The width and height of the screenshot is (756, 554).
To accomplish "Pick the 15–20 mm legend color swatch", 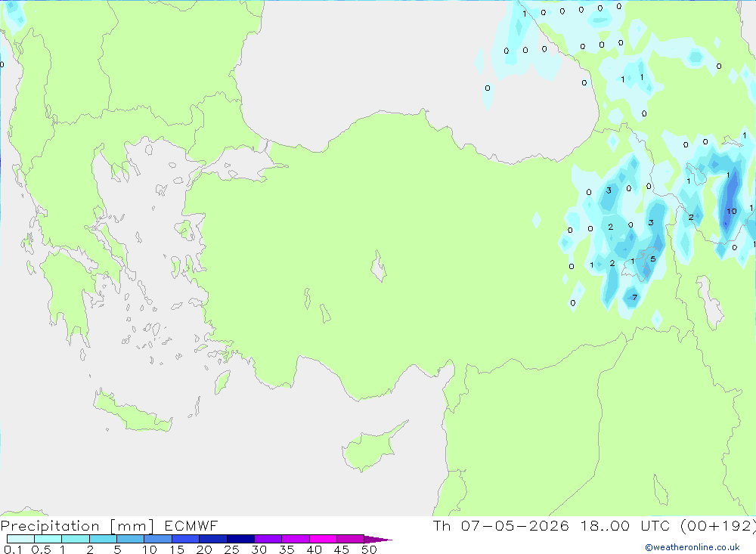I will pos(185,539).
